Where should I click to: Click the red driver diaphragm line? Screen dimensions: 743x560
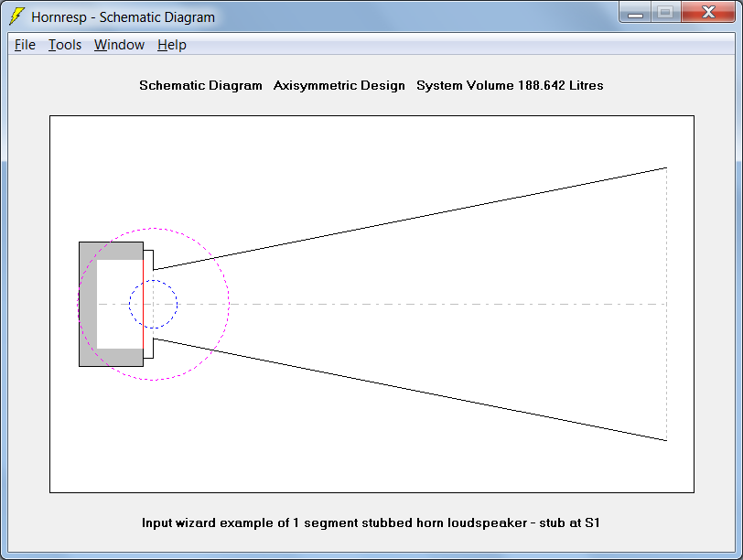tap(143, 304)
